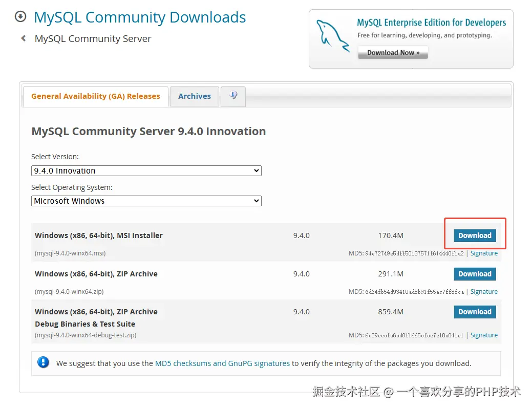Click filename text (mysql-9.4.0-winx64.zip)

coord(69,292)
